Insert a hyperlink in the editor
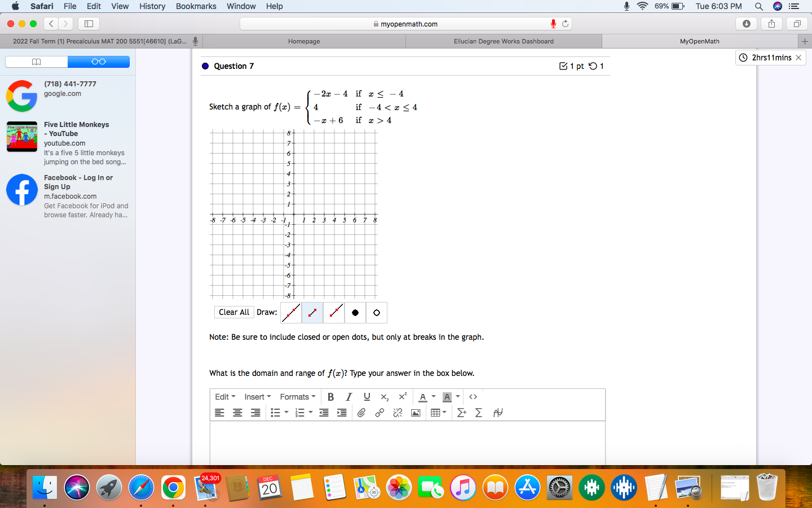Screen dimensions: 812x508 click(379, 413)
